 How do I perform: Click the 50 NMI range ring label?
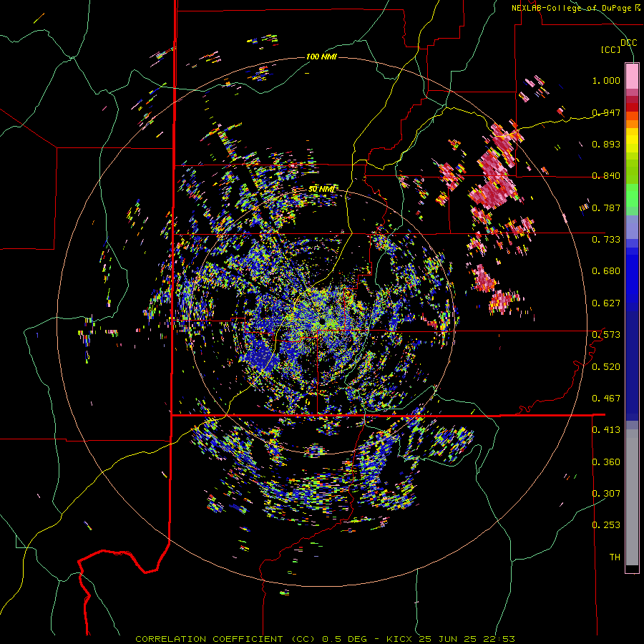point(321,190)
